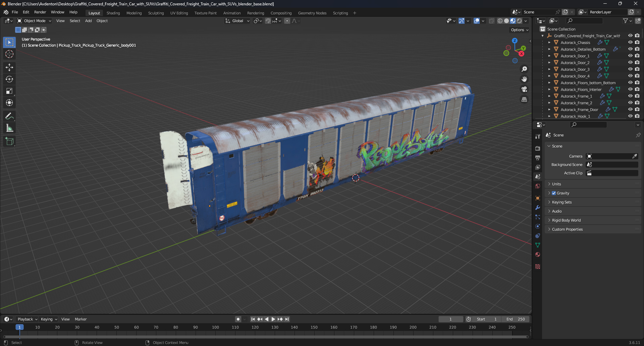Viewport: 644px width, 346px height.
Task: Open the Texture properties tab
Action: pos(538,267)
